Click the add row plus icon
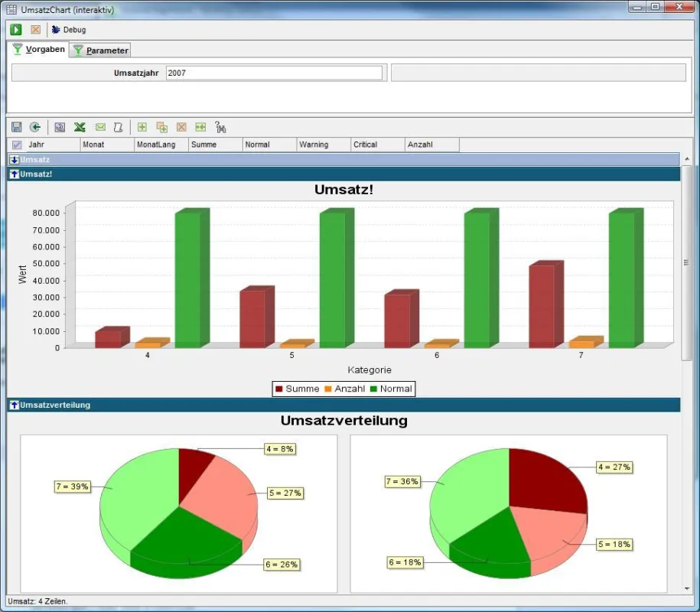700x612 pixels. (142, 127)
